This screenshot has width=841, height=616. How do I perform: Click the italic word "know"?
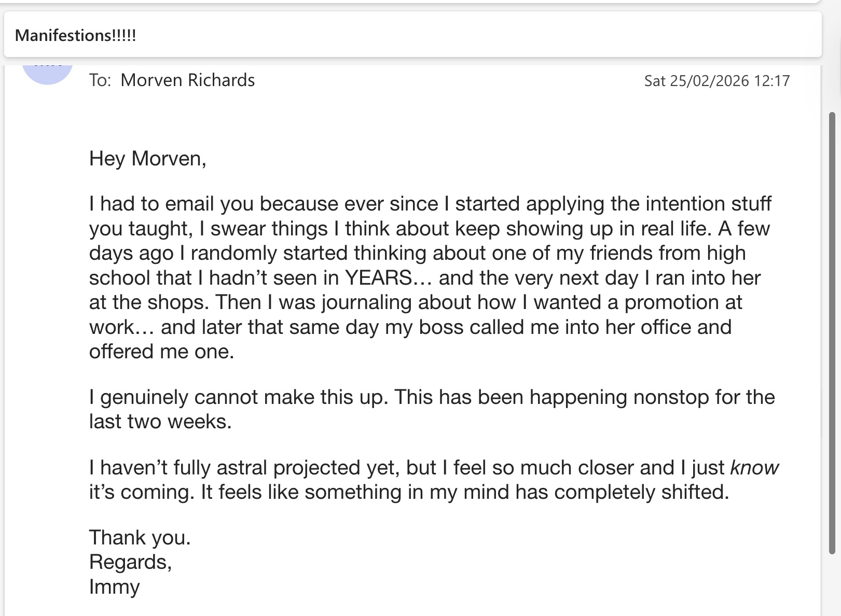coord(754,468)
